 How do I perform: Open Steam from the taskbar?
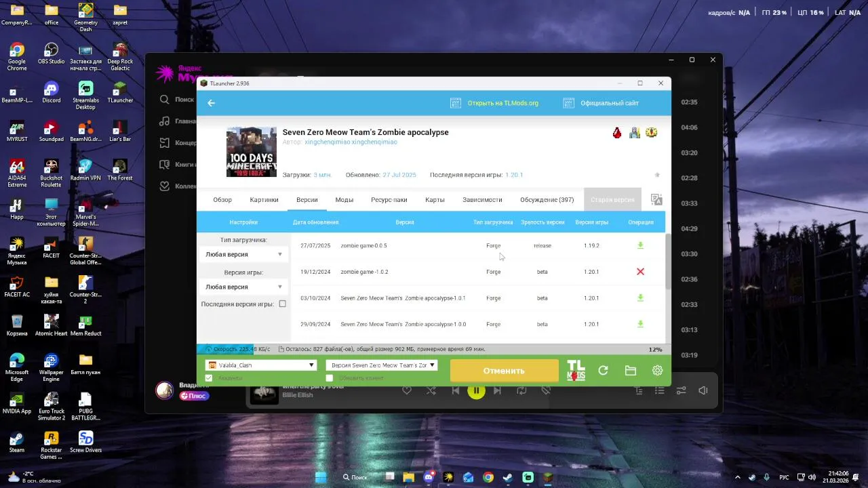[x=508, y=477]
